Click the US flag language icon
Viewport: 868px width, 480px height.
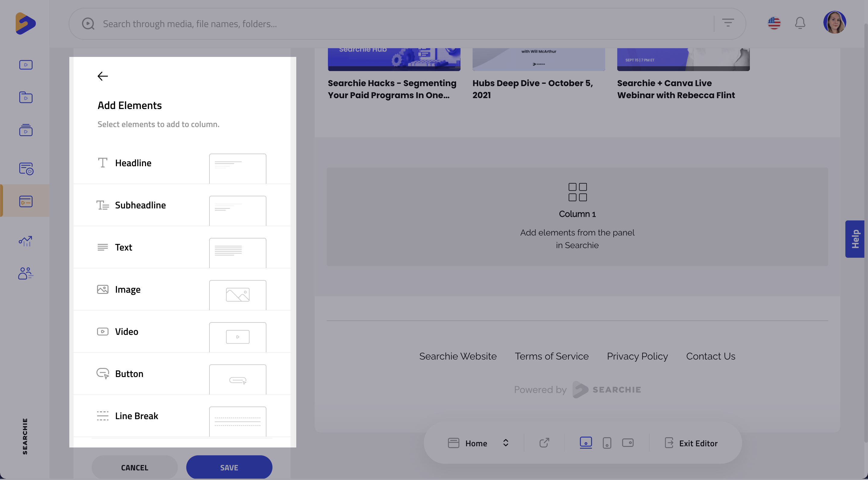click(x=774, y=23)
